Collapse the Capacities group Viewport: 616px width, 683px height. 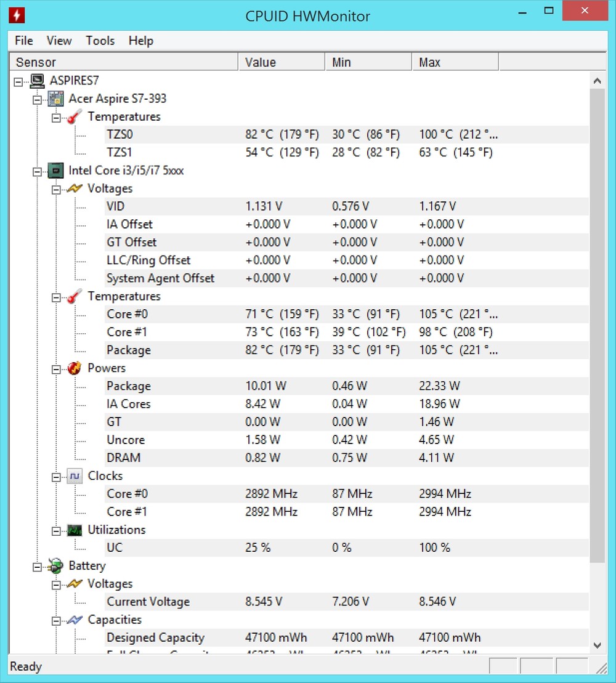56,621
